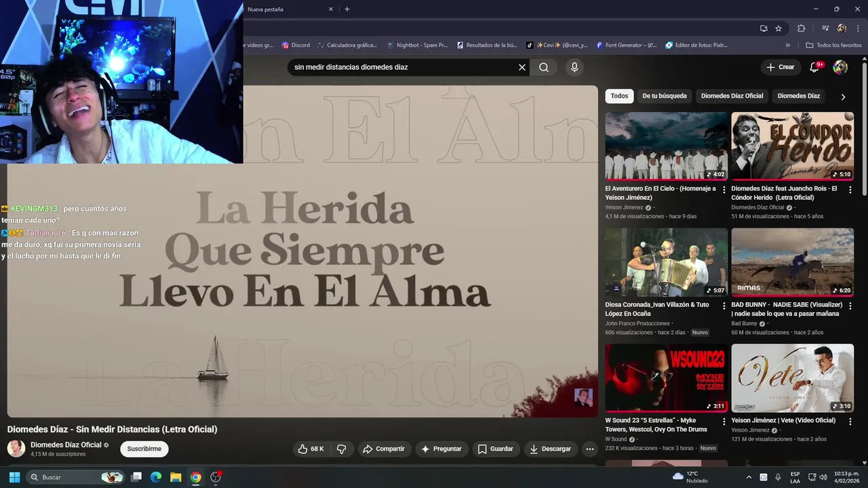Open options for Yeison Jiménez Vete video

coord(850,422)
